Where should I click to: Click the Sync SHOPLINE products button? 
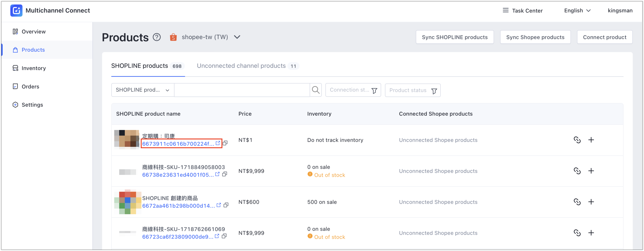point(455,37)
